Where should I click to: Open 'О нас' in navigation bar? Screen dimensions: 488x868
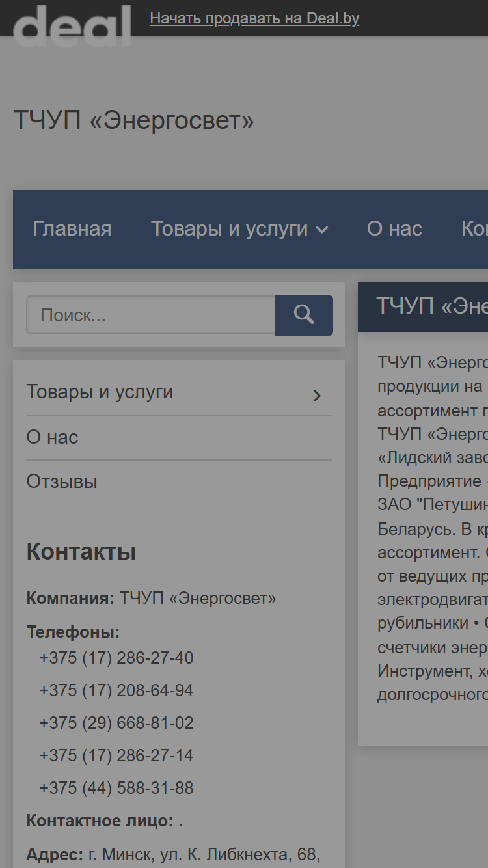click(394, 229)
